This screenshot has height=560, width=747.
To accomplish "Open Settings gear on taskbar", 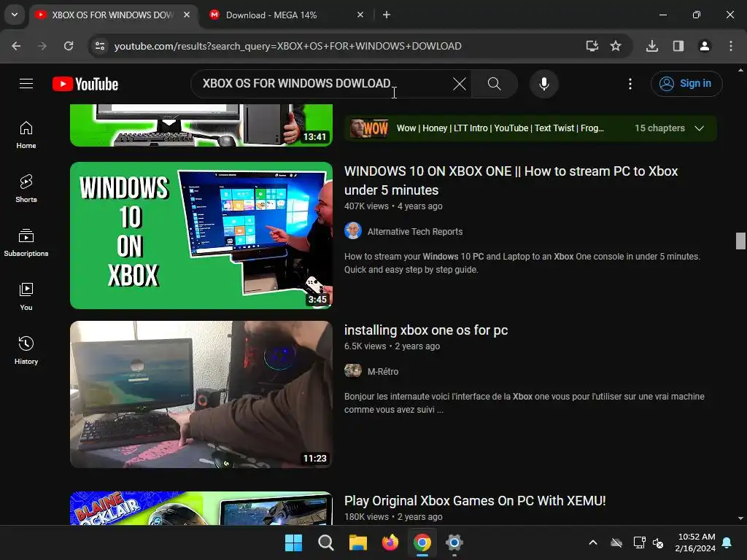I will 454,542.
